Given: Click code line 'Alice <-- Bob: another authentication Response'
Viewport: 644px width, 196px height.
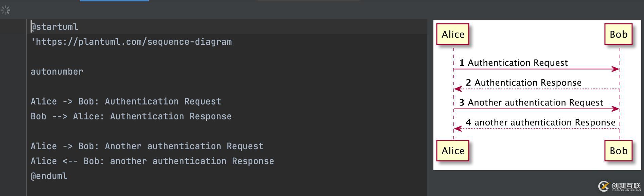Looking at the screenshot, I should 152,161.
